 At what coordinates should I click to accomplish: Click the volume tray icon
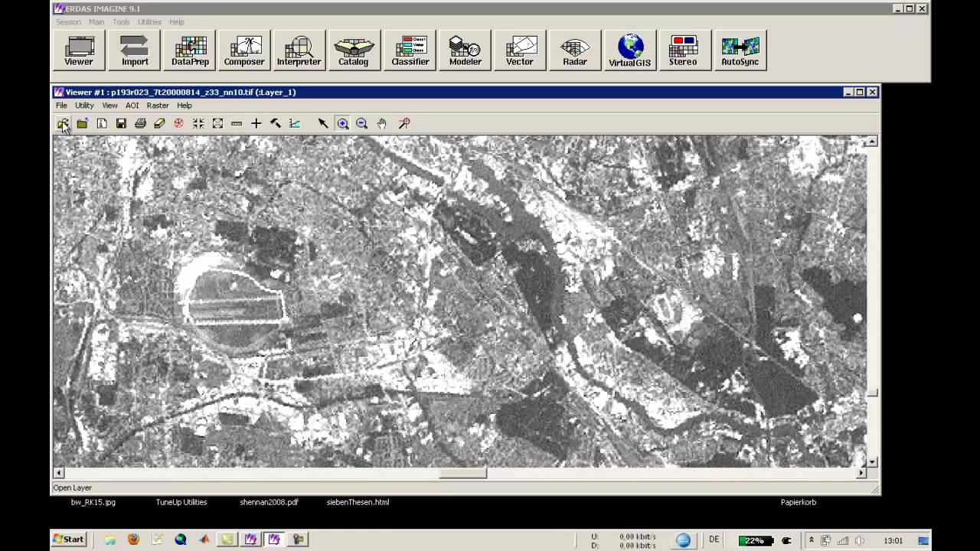coord(859,540)
